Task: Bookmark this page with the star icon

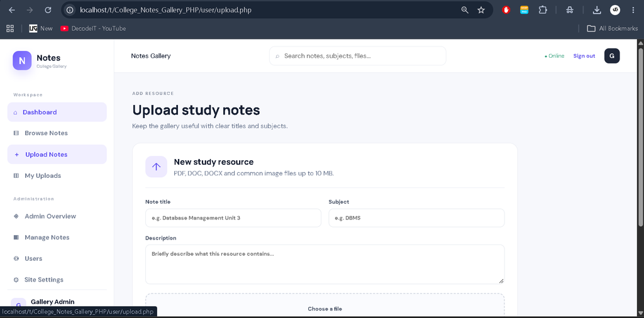Action: pyautogui.click(x=481, y=10)
